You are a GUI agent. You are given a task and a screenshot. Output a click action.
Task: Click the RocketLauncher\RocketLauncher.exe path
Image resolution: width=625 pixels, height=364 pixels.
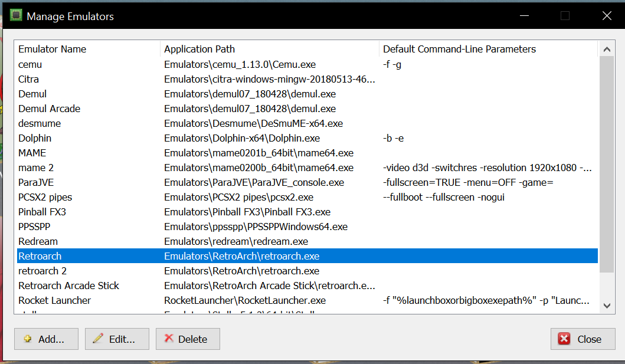(245, 300)
